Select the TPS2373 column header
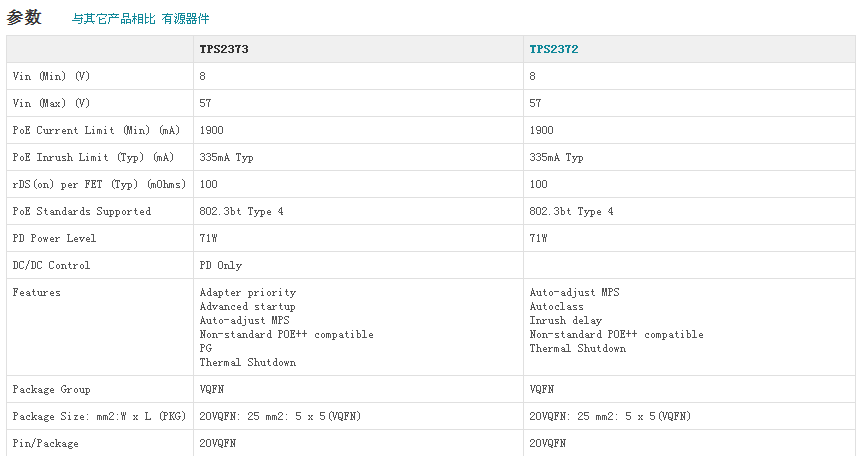Image resolution: width=856 pixels, height=456 pixels. [x=224, y=48]
